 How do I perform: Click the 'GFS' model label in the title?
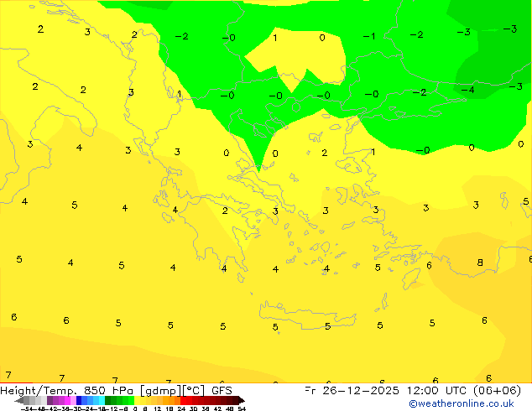click(x=222, y=391)
